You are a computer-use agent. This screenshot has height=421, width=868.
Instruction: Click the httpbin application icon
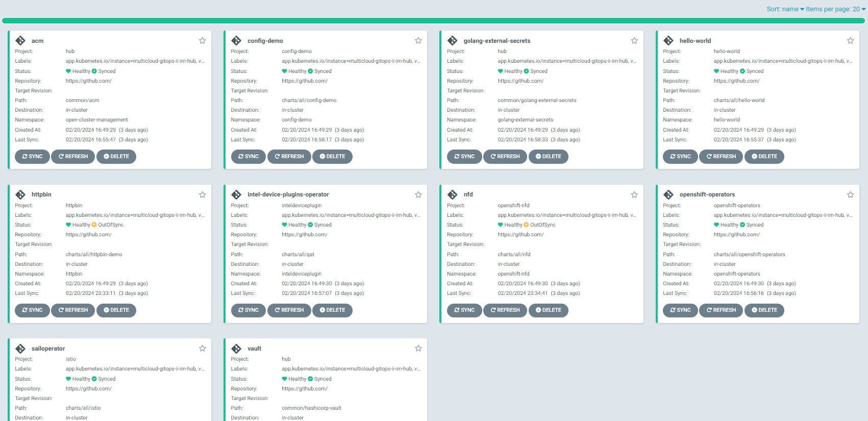[20, 194]
